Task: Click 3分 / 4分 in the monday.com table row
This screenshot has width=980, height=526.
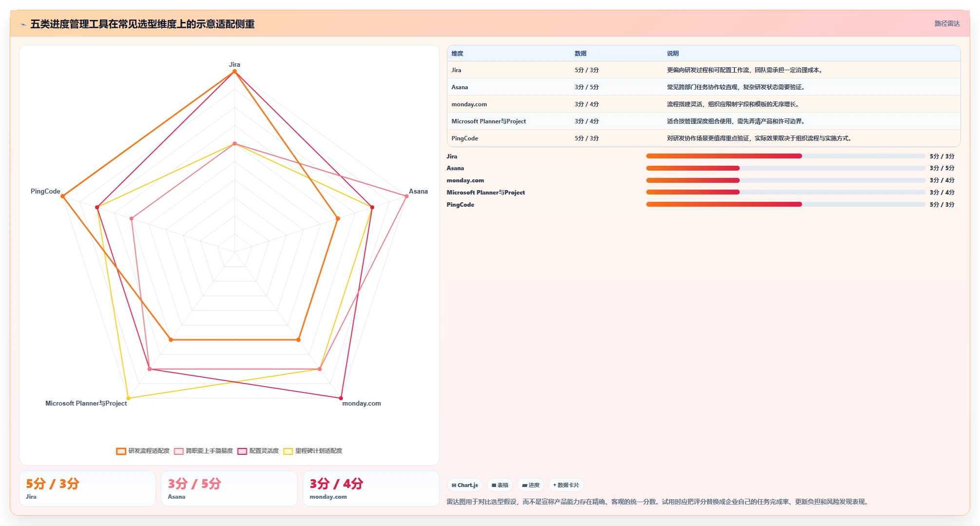Action: point(587,104)
